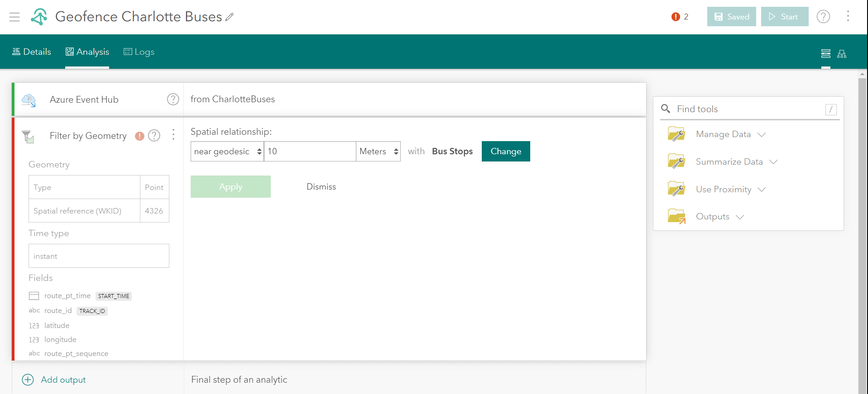Open the more options kebab menu in header
Image resolution: width=868 pixels, height=394 pixels.
click(848, 16)
